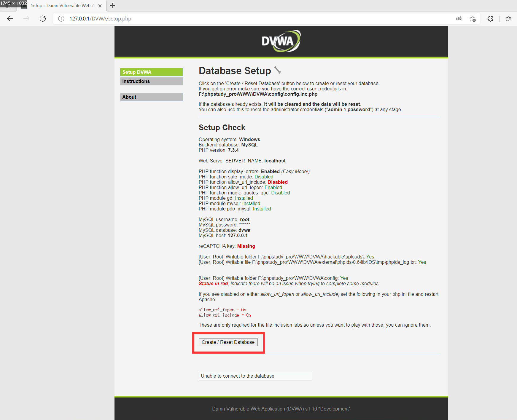517x420 pixels.
Task: Add this page to favorites star icon
Action: 473,19
